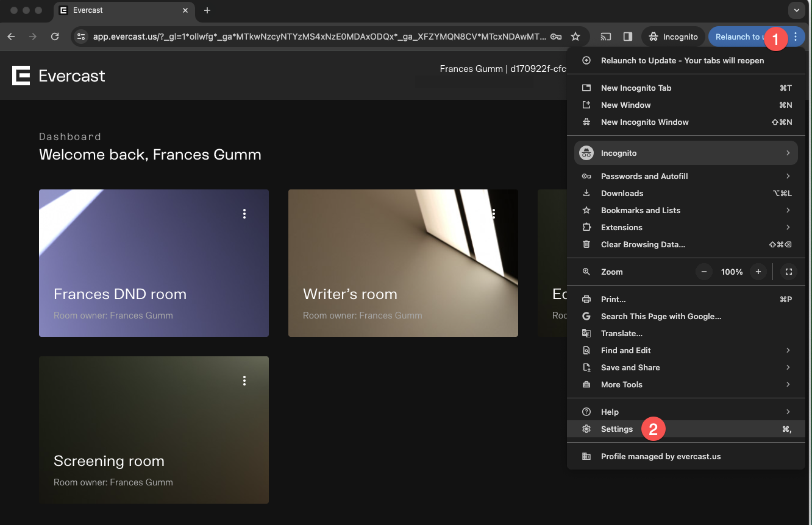This screenshot has height=525, width=812.
Task: Choose Relaunch to Update menu item
Action: [686, 60]
